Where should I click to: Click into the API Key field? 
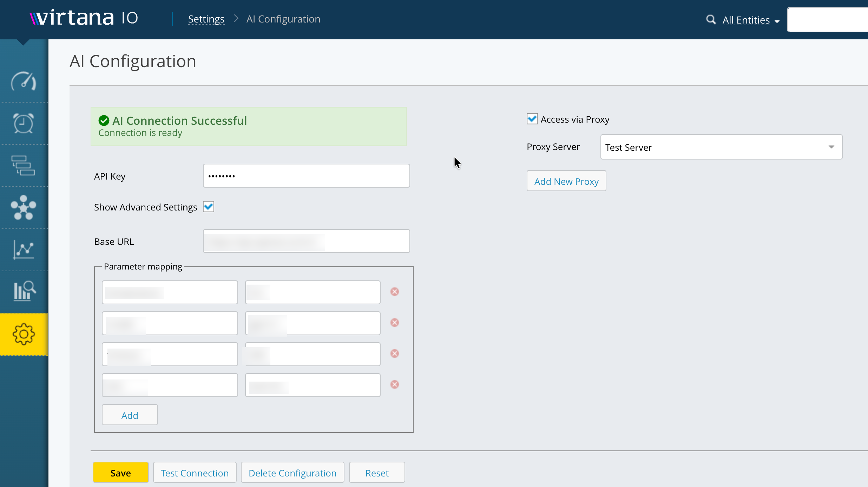point(306,176)
